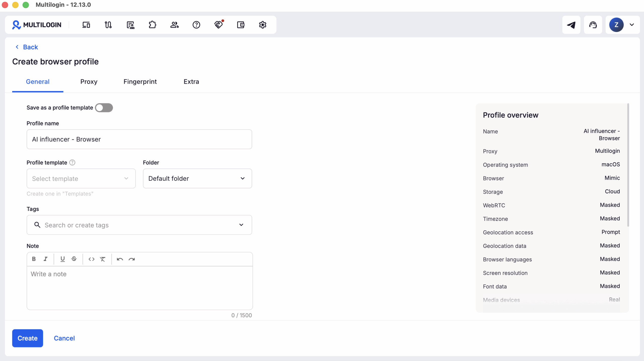
Task: Click the Telegram paper plane icon
Action: click(x=571, y=25)
